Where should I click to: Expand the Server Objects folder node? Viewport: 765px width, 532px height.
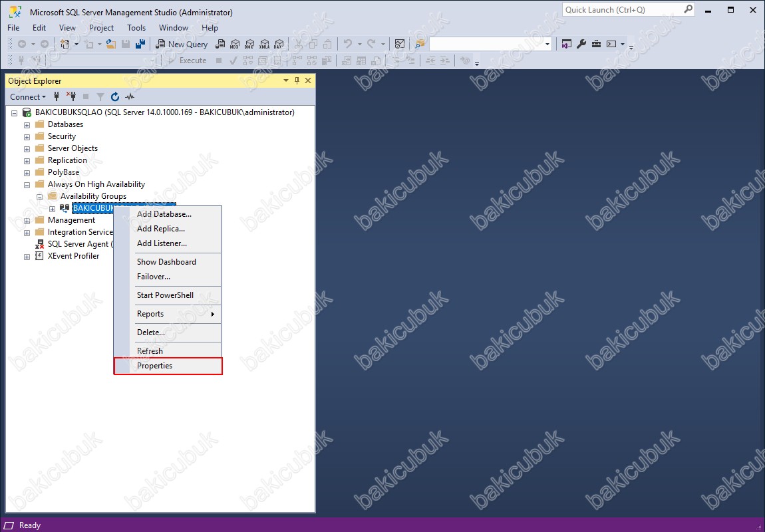tap(27, 149)
